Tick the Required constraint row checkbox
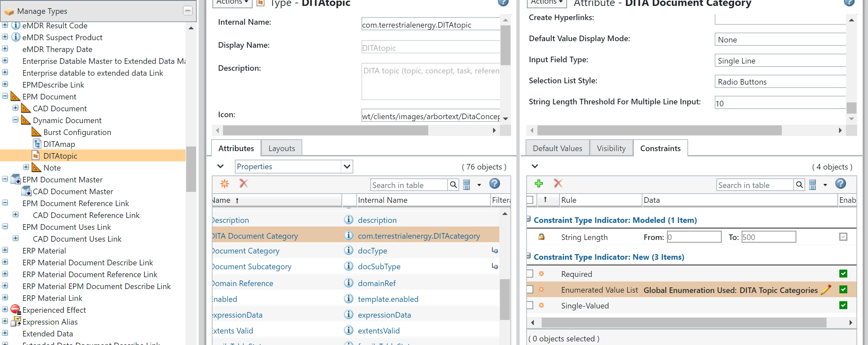868x345 pixels. click(530, 274)
